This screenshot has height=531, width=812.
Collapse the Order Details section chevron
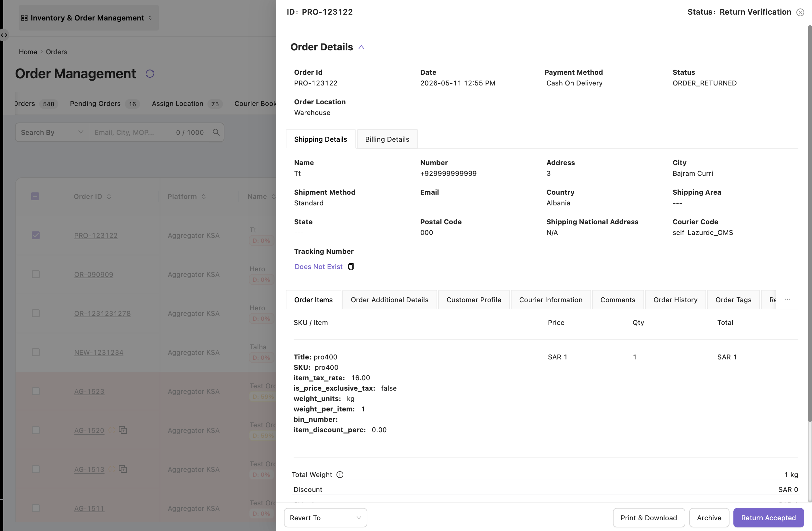(361, 47)
